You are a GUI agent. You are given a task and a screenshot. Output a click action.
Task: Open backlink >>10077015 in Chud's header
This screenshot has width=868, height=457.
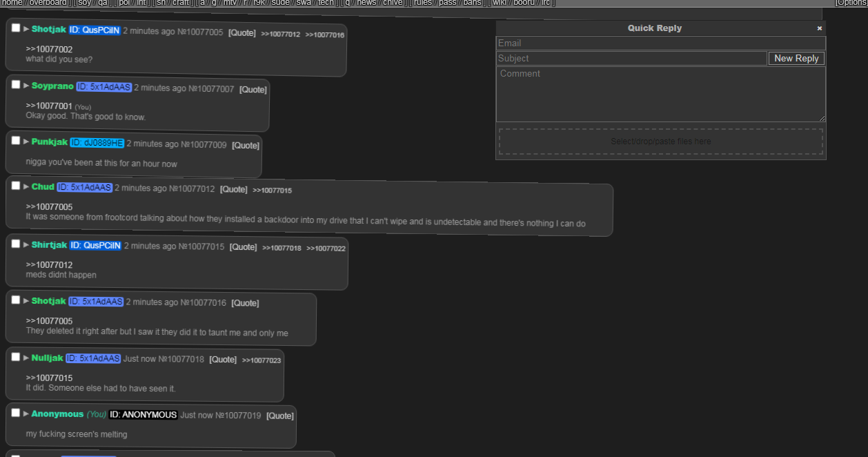click(x=272, y=191)
